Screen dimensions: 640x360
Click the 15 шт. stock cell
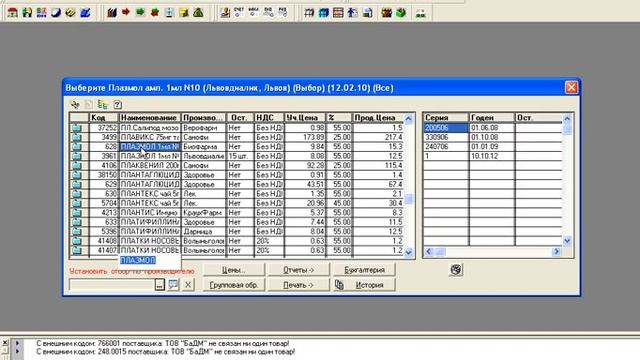(x=240, y=156)
